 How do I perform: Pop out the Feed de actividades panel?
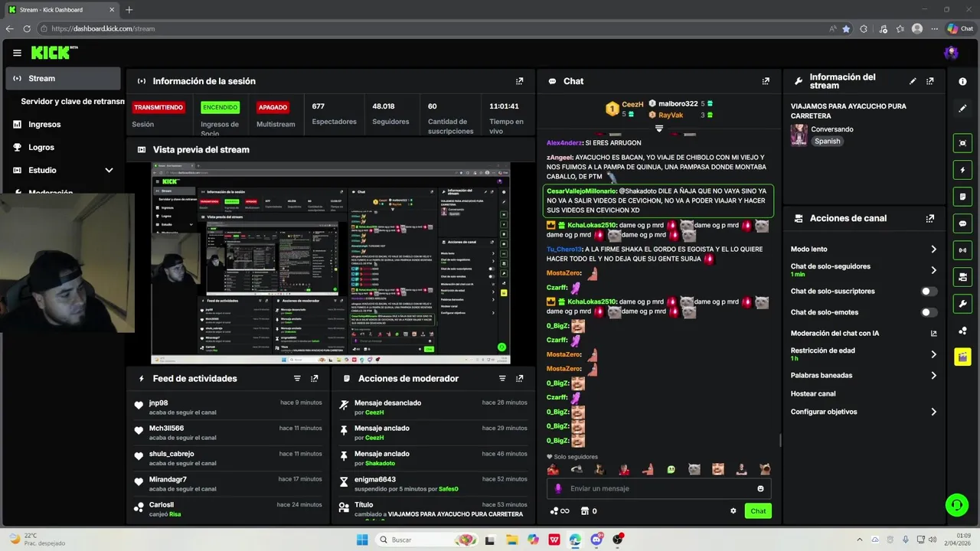point(315,378)
